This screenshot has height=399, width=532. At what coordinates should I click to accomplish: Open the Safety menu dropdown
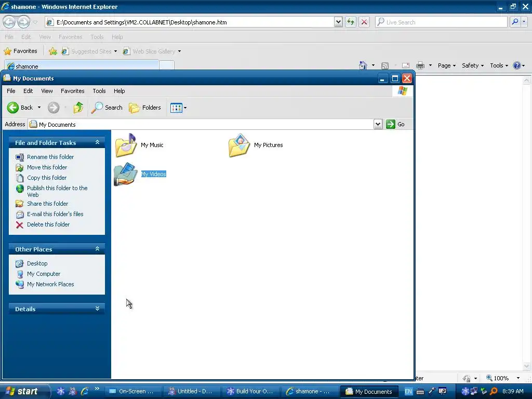click(x=473, y=65)
